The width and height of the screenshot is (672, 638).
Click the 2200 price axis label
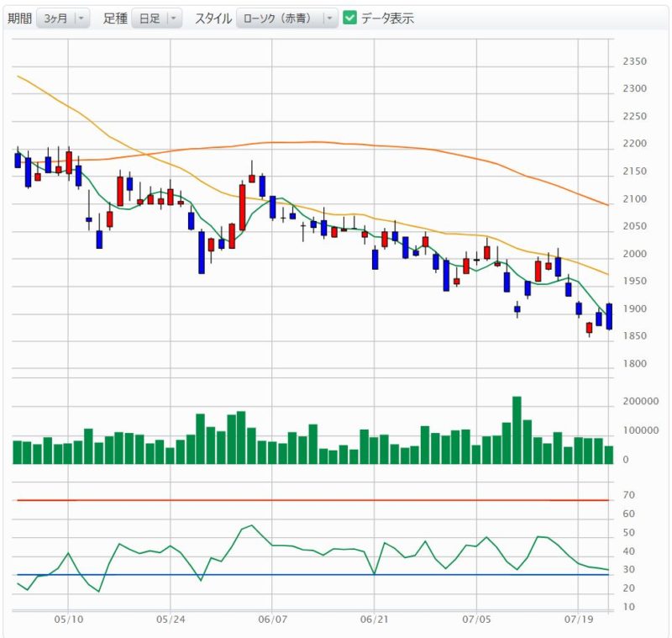pyautogui.click(x=635, y=144)
